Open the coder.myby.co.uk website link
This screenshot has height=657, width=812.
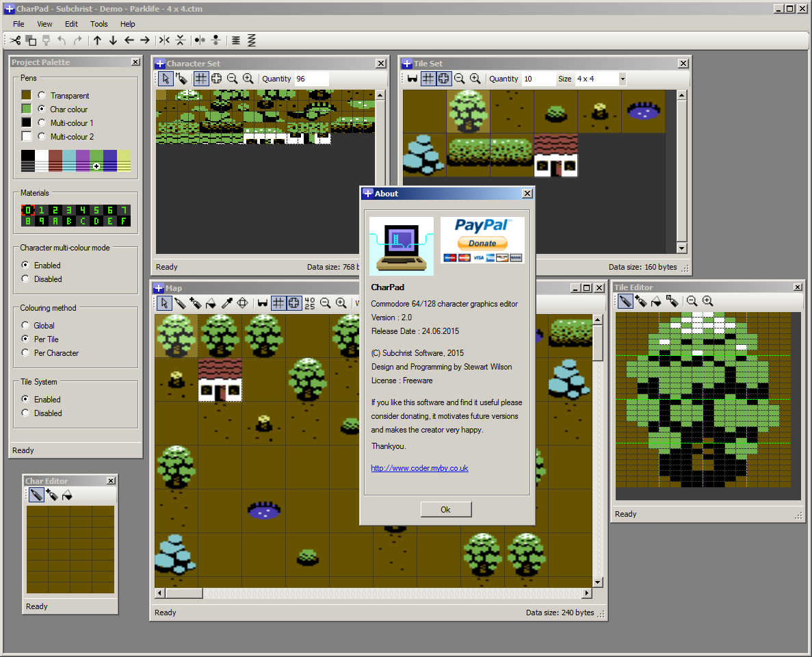(x=419, y=468)
